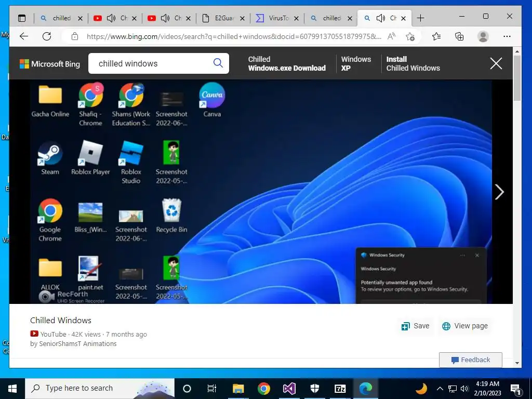
Task: Reload the page with the refresh icon
Action: click(x=47, y=36)
